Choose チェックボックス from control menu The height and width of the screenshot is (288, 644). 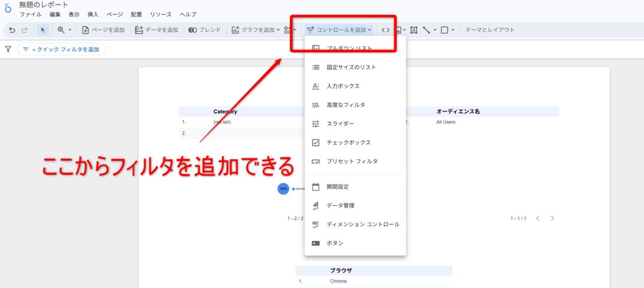[x=348, y=143]
